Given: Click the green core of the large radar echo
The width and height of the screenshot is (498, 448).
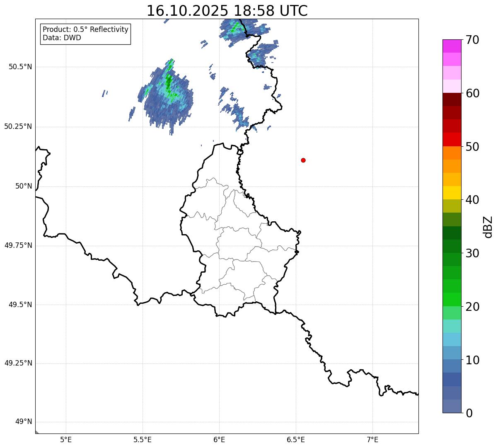Looking at the screenshot, I should 168,82.
